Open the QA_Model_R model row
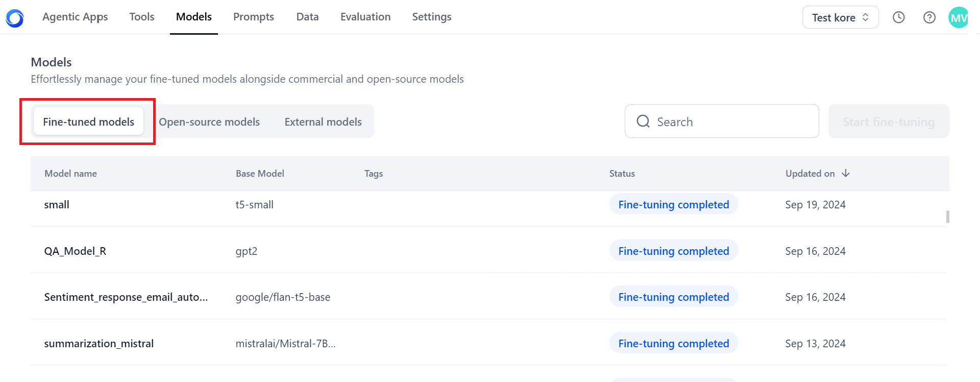The width and height of the screenshot is (980, 382). (488, 250)
